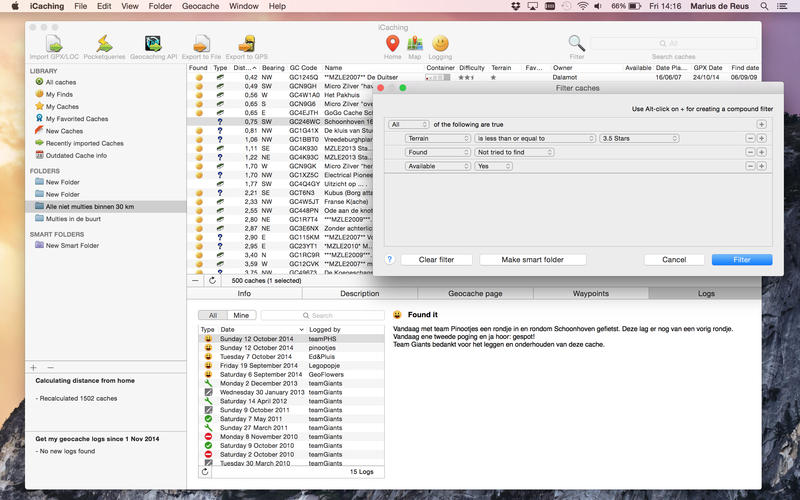Screen dimensions: 800x500
Task: Open Dropbox menu bar icon
Action: click(x=516, y=6)
